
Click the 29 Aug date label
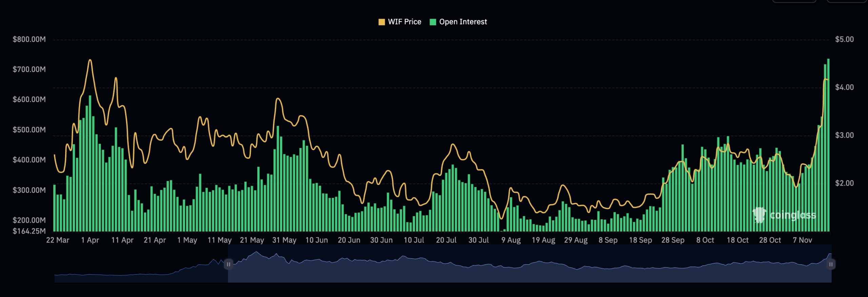[576, 240]
